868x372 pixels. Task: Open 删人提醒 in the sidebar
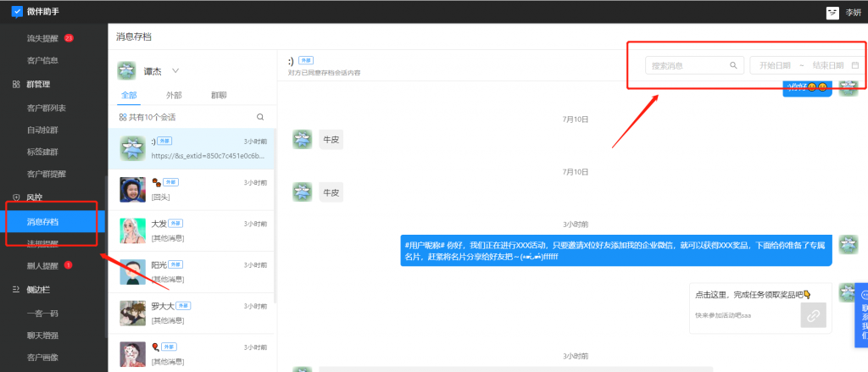tap(42, 265)
